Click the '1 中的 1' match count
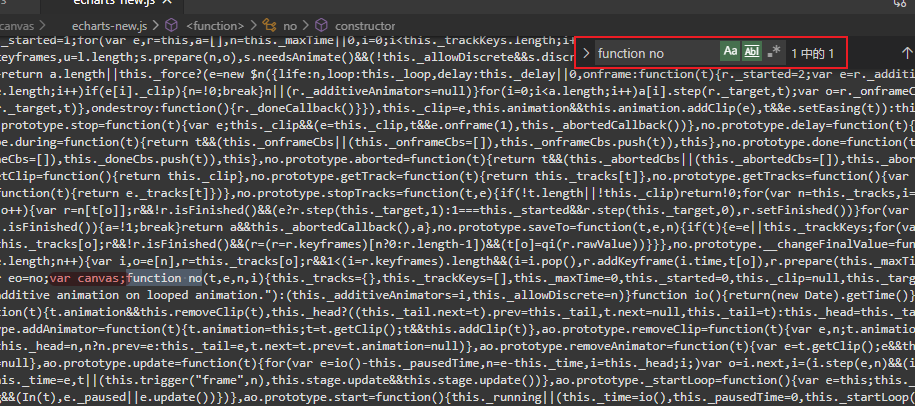915x406 pixels. point(812,54)
